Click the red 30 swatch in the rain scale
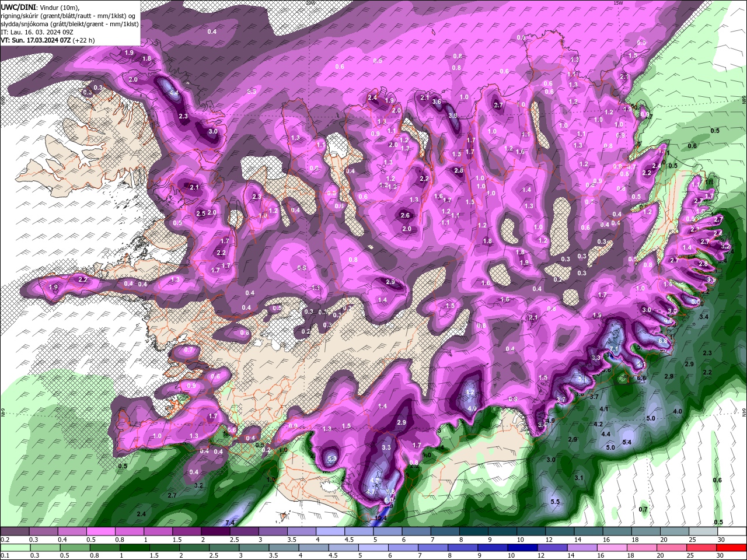 click(732, 548)
